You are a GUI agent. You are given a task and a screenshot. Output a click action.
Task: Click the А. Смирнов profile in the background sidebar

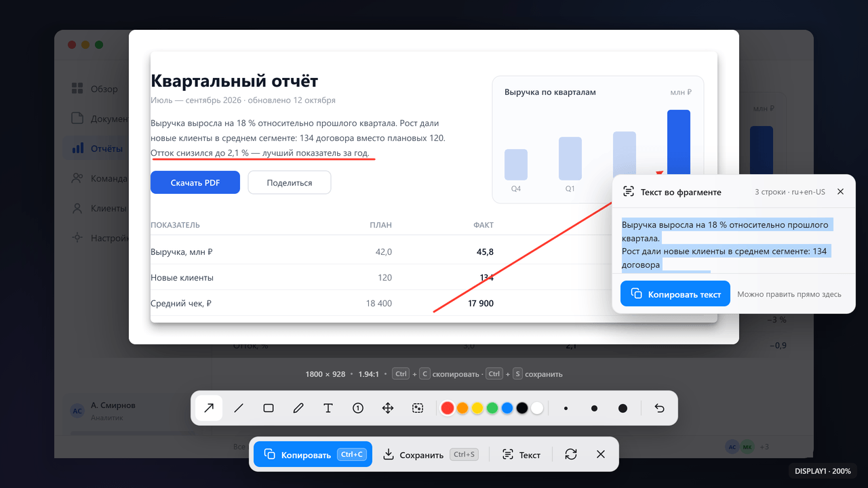click(104, 411)
